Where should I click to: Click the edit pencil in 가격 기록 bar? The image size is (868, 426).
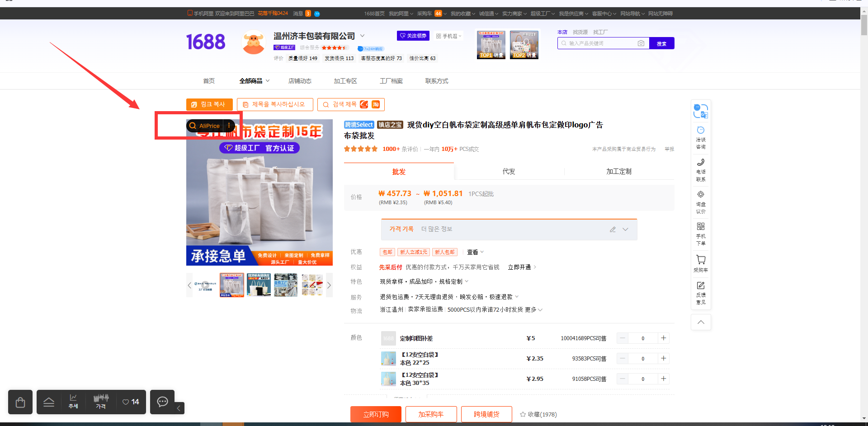613,229
